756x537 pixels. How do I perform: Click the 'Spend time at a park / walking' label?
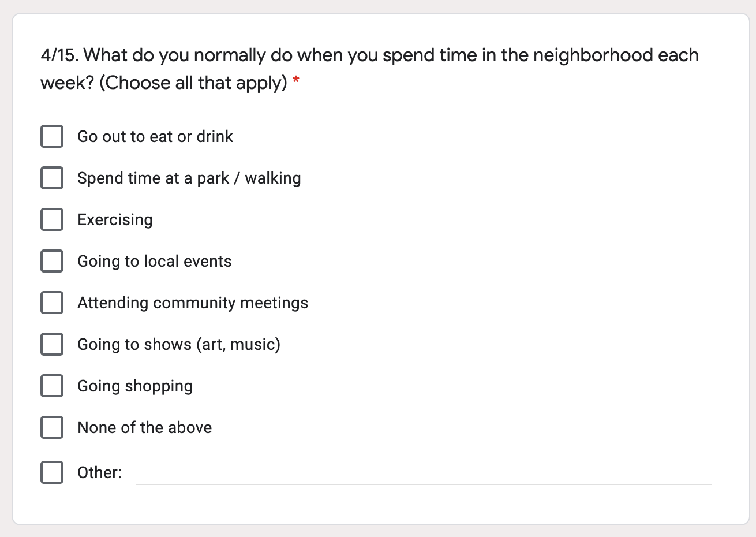point(189,178)
